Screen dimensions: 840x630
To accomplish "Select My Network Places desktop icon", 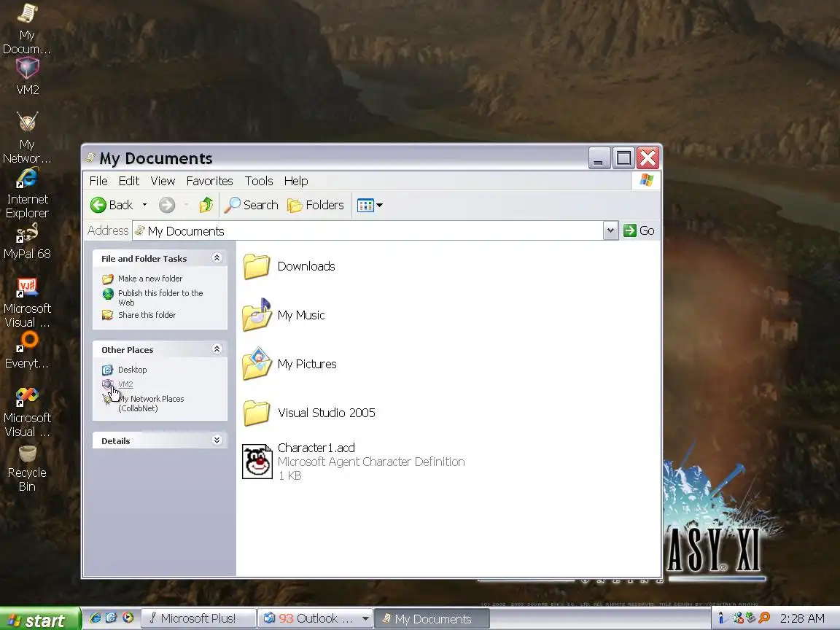I will [27, 122].
